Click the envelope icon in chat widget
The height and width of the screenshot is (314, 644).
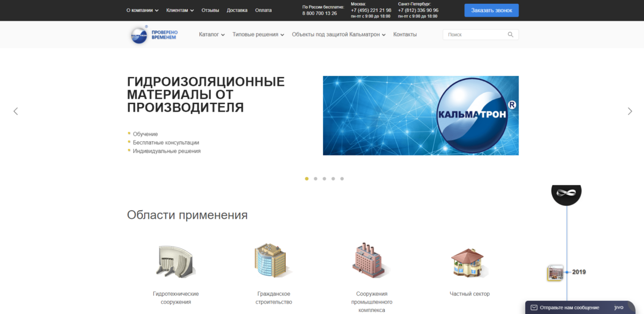pyautogui.click(x=534, y=307)
